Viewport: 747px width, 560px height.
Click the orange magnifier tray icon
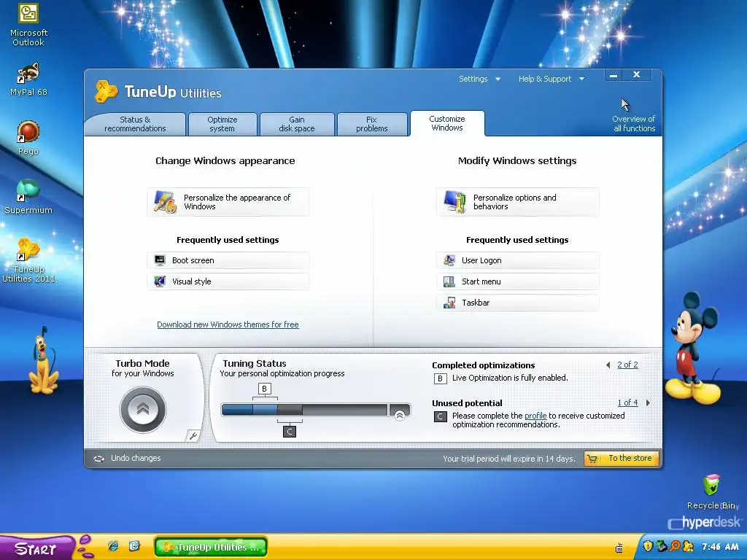tap(675, 546)
